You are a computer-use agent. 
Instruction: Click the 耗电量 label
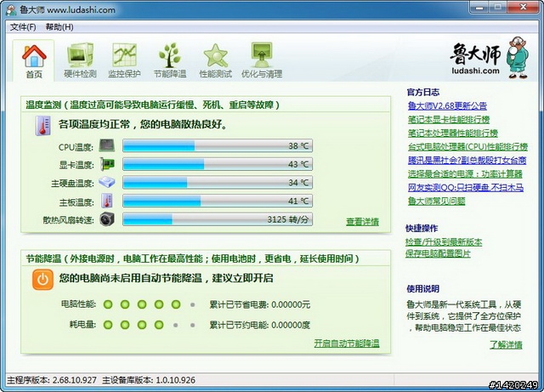(82, 324)
